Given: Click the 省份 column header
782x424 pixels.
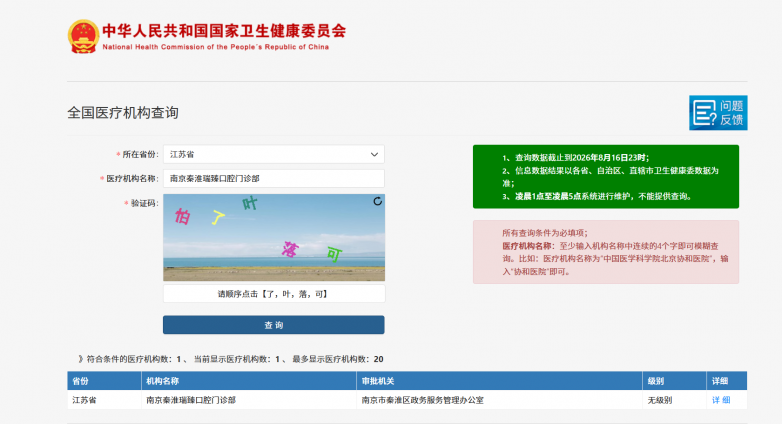Looking at the screenshot, I should pos(104,381).
